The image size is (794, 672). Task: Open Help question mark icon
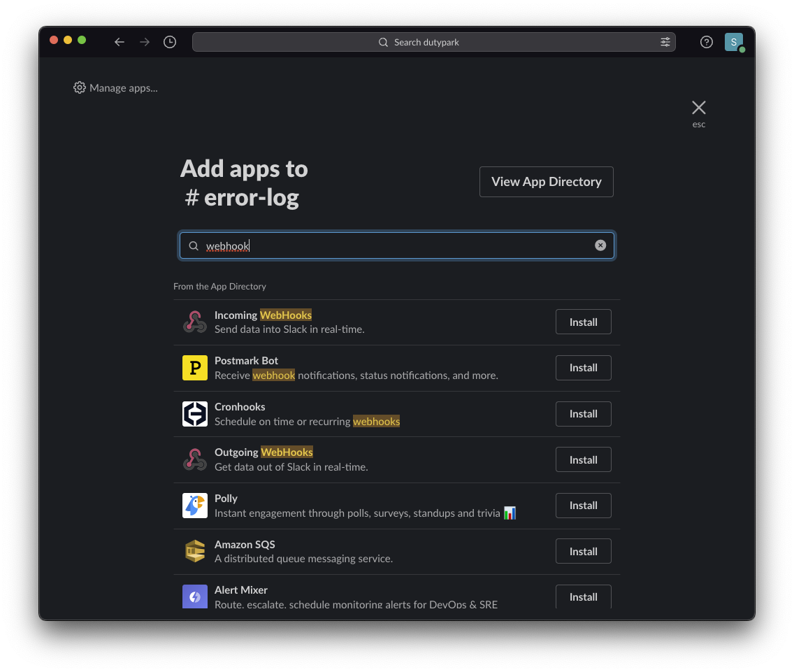point(707,42)
